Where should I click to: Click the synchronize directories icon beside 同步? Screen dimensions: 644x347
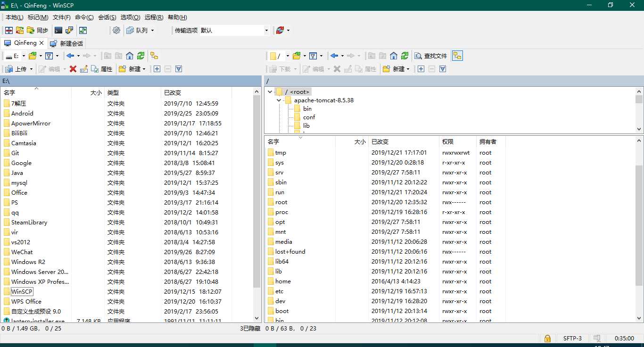20,30
